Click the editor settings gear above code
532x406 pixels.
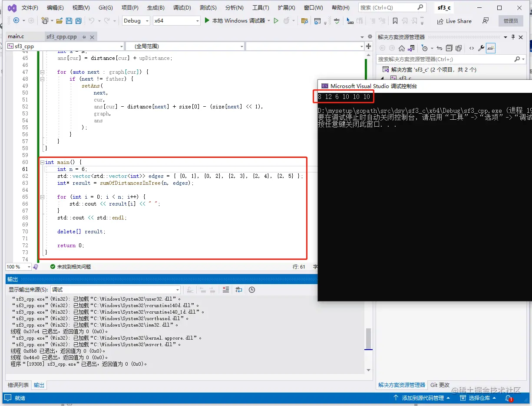click(x=370, y=37)
